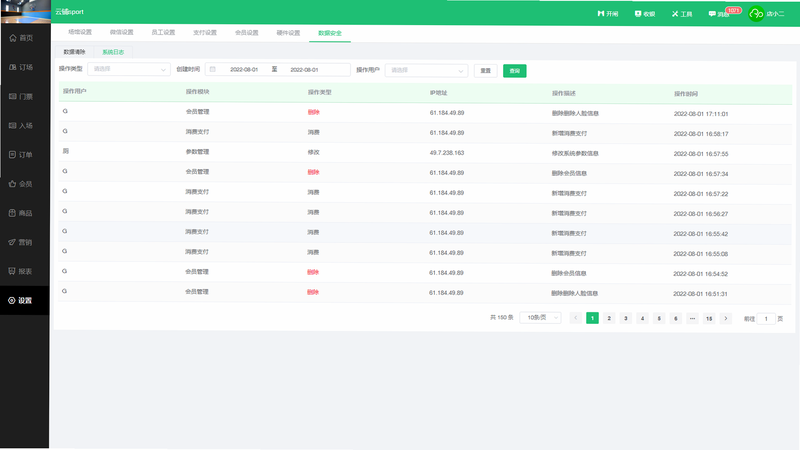Click the 操作模块 column header

point(197,92)
